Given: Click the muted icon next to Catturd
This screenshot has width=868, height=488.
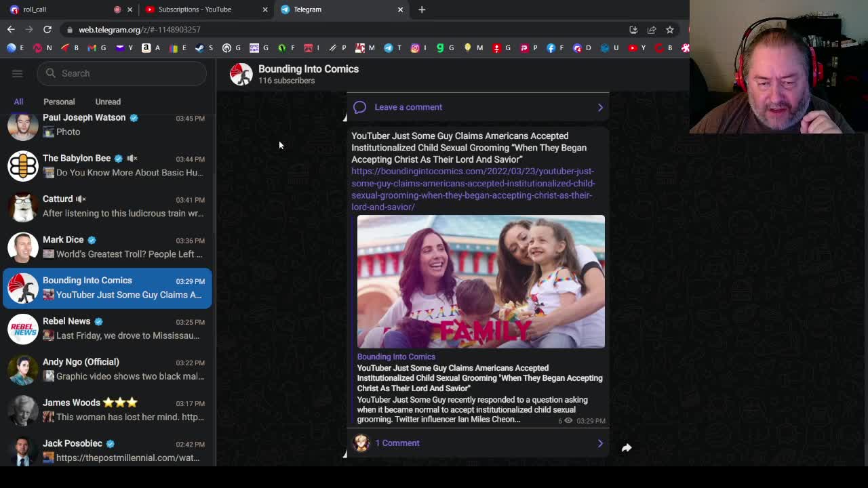Looking at the screenshot, I should (81, 199).
